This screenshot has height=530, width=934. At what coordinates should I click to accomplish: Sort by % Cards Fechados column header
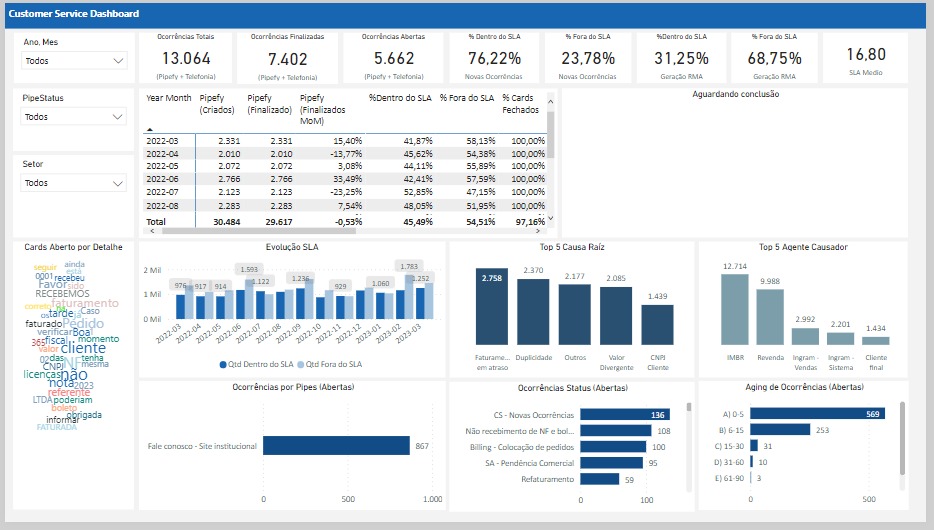click(x=520, y=104)
